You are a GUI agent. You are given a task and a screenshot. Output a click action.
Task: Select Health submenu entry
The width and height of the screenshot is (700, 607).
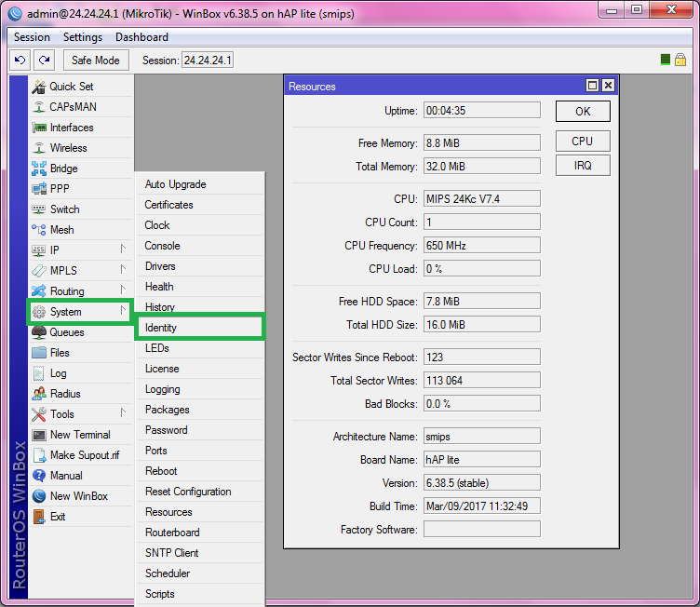(199, 287)
